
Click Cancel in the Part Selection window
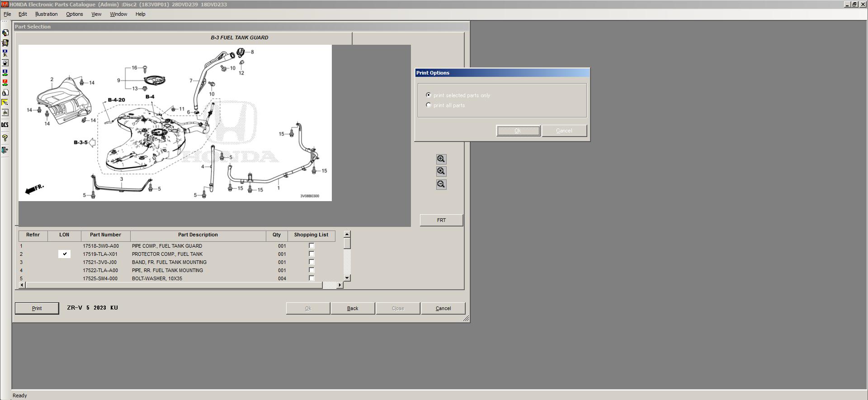pyautogui.click(x=443, y=308)
